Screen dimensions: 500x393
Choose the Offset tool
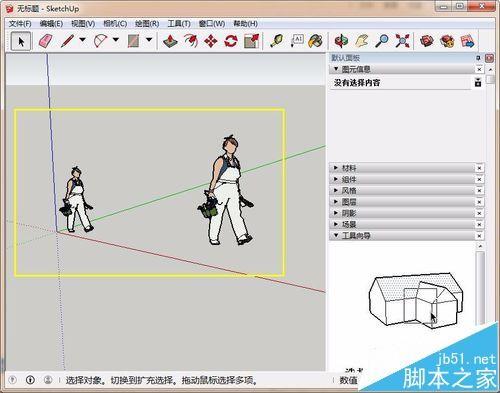click(191, 41)
